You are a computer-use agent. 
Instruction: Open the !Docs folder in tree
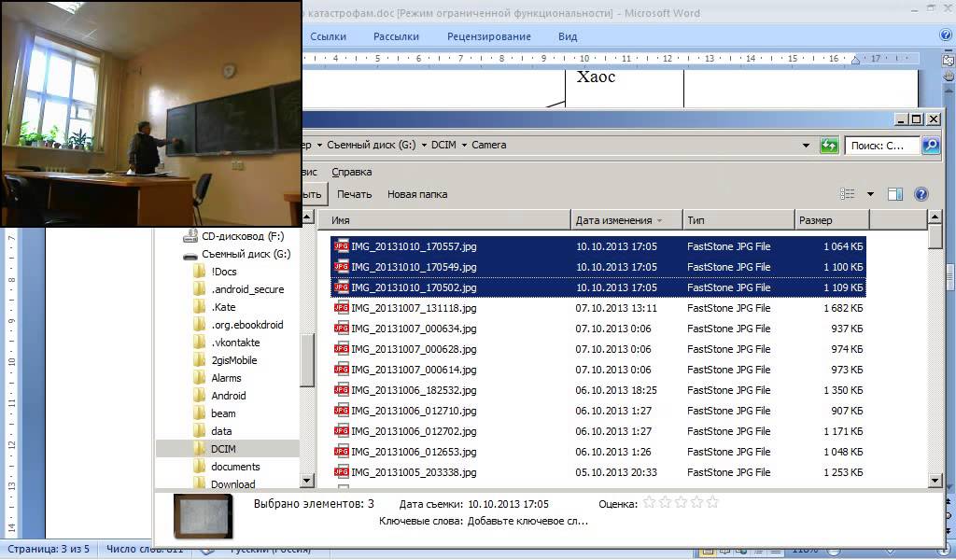pos(224,272)
